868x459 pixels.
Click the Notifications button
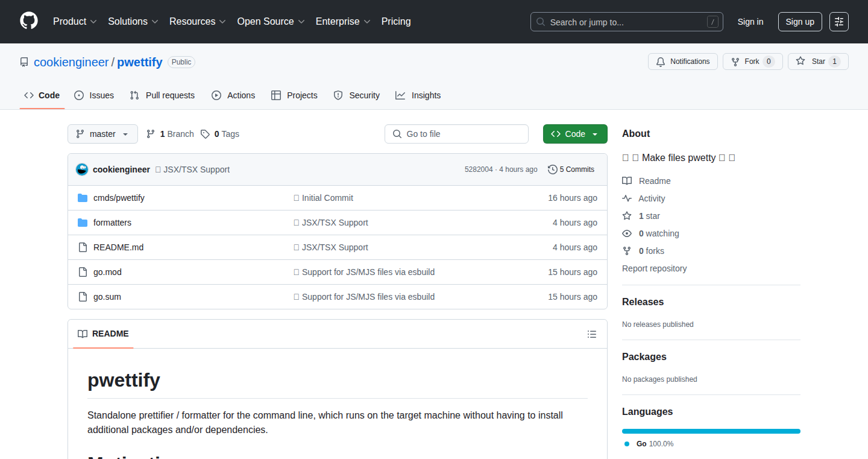point(683,62)
